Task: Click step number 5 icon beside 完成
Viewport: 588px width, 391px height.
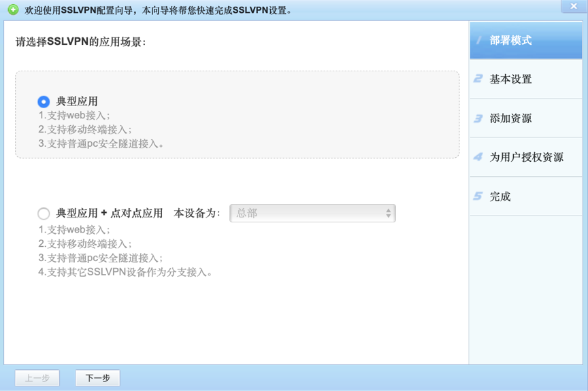Action: [x=478, y=196]
